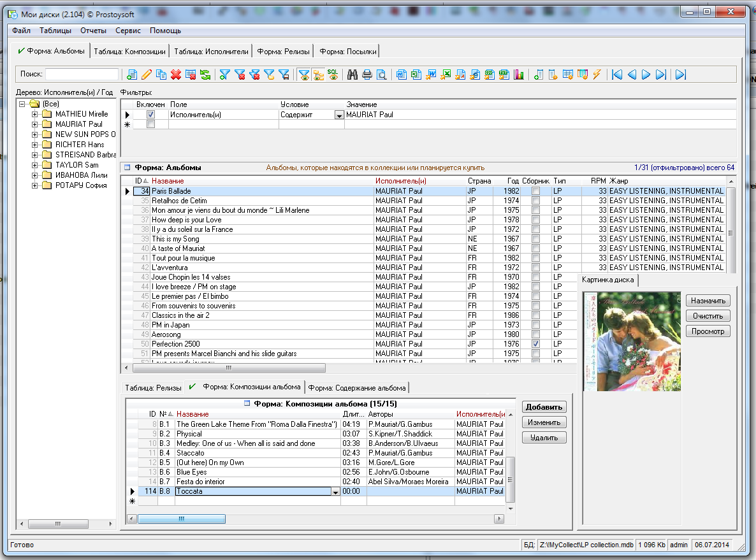Click the colored bar chart icon
Image resolution: width=756 pixels, height=560 pixels.
[x=519, y=75]
